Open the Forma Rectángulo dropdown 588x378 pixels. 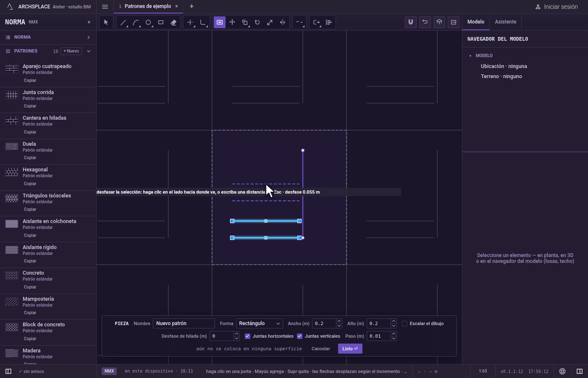point(259,323)
